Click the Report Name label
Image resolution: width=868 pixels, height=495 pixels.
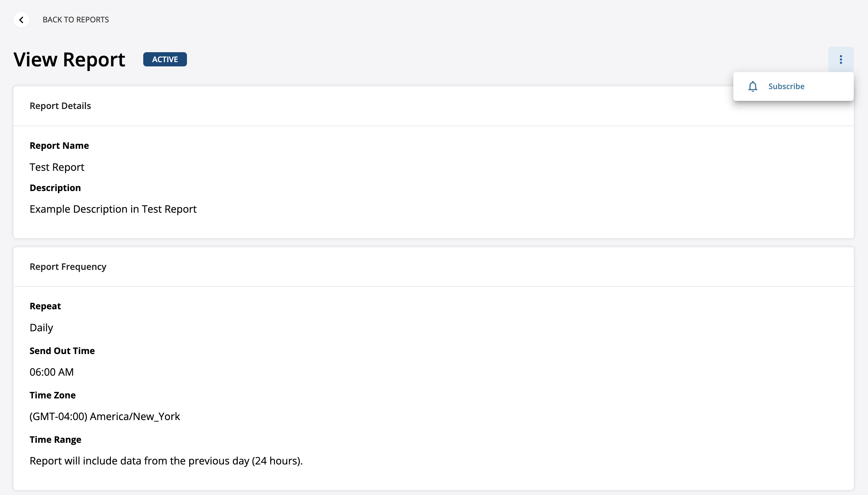tap(59, 146)
